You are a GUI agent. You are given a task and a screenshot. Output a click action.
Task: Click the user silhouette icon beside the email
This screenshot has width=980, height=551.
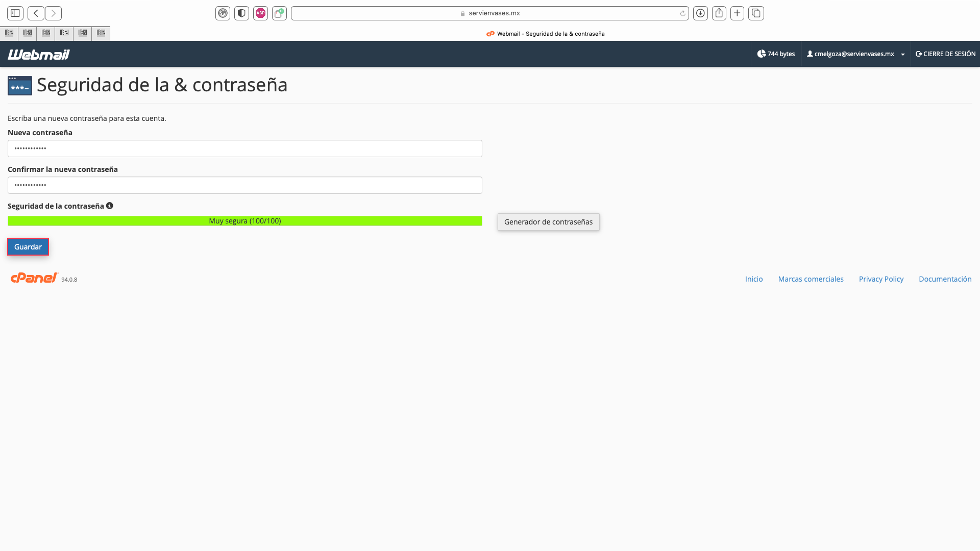click(x=810, y=54)
